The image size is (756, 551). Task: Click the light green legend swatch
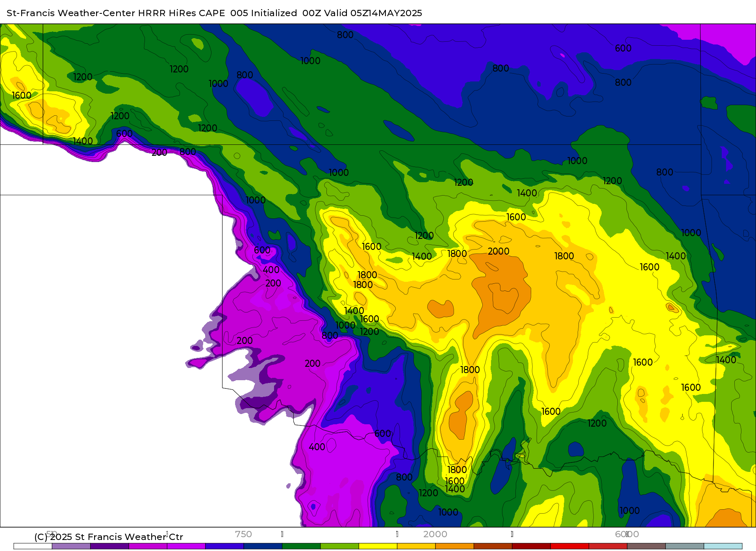[x=340, y=546]
